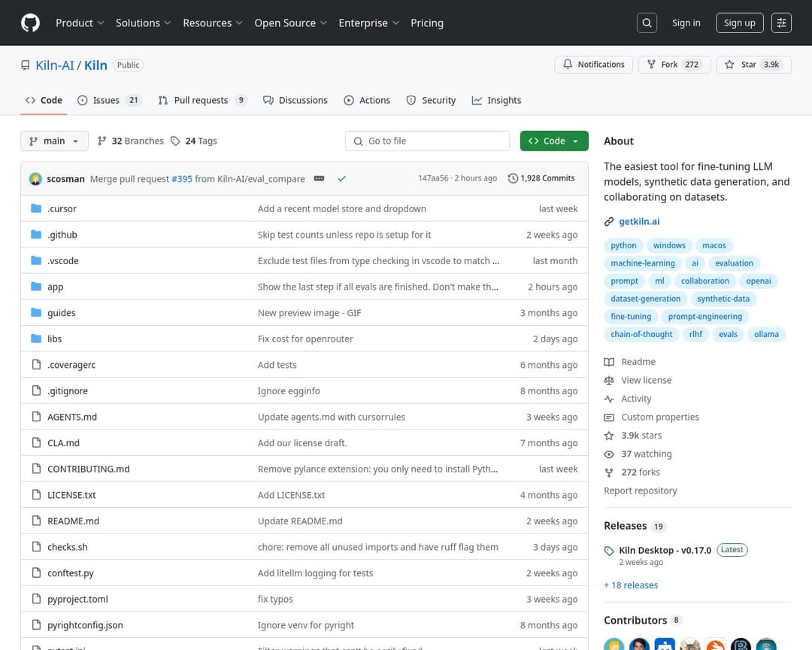Click the commit history clock icon
This screenshot has width=812, height=650.
(514, 178)
